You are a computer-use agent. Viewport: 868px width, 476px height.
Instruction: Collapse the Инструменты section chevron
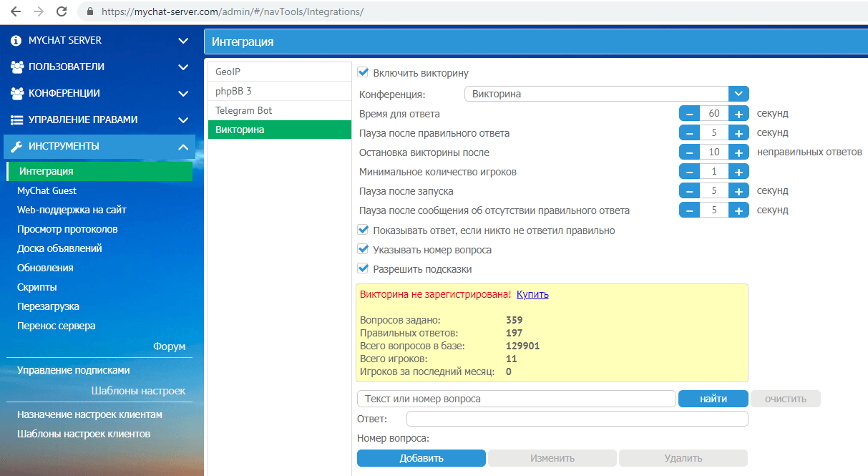pos(183,145)
